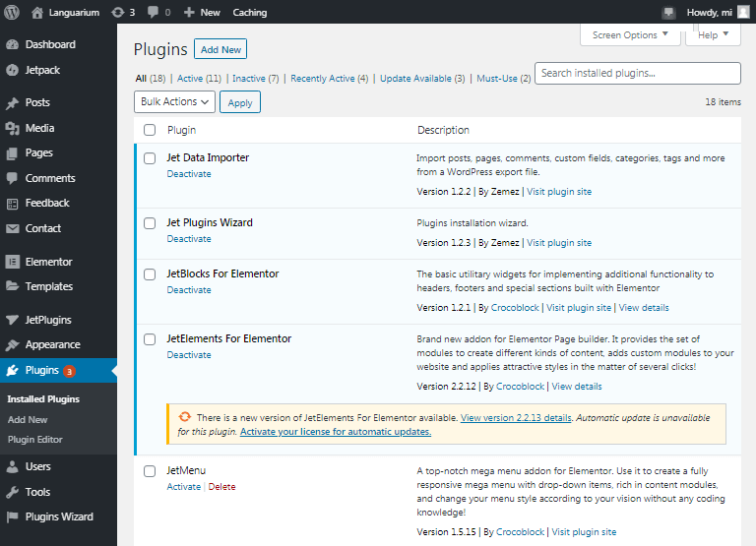Check the JetElements For Elementor checkbox
756x546 pixels.
(x=150, y=339)
